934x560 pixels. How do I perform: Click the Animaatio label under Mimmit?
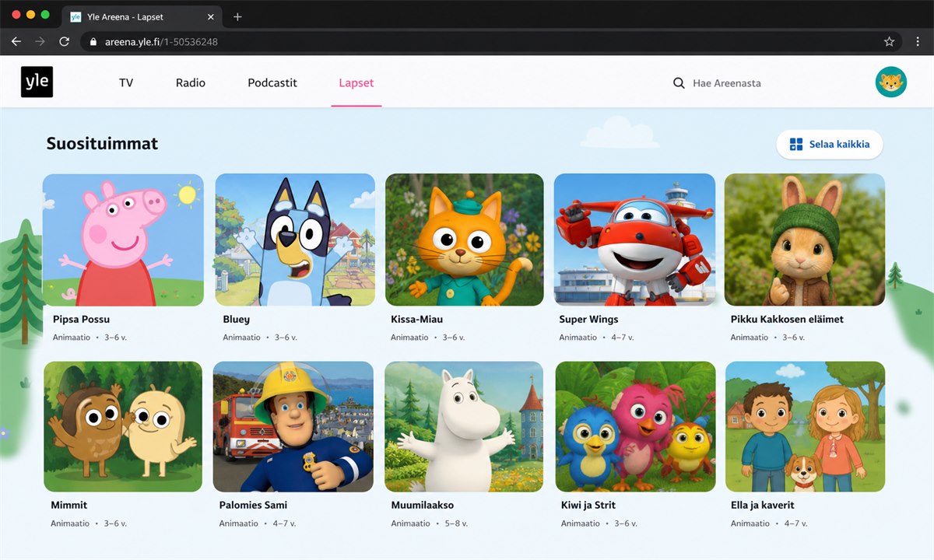[70, 524]
